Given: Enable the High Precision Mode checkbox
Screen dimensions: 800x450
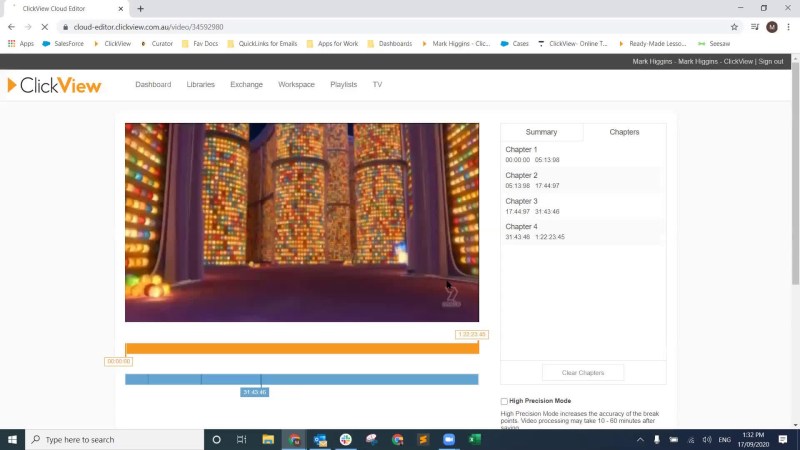Looking at the screenshot, I should [x=504, y=402].
